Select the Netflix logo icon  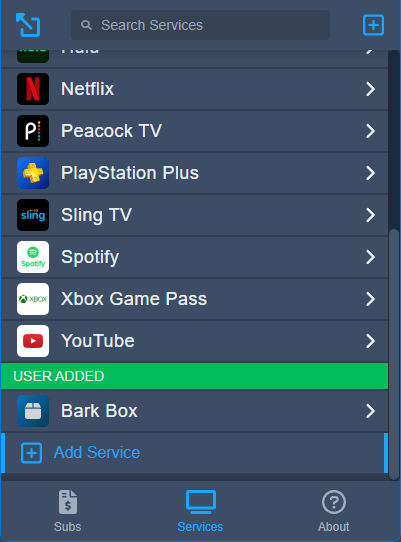33,89
